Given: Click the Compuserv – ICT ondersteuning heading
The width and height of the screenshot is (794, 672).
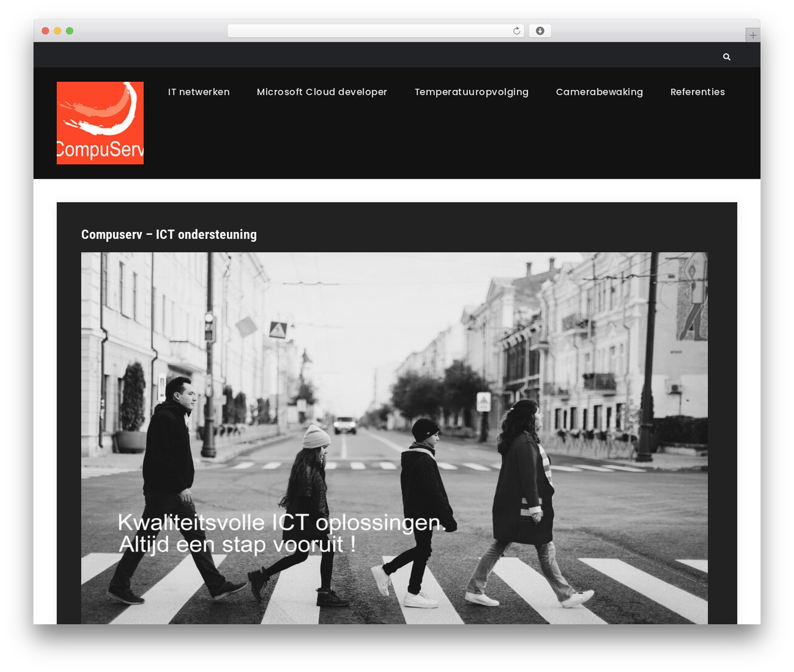Looking at the screenshot, I should 169,234.
